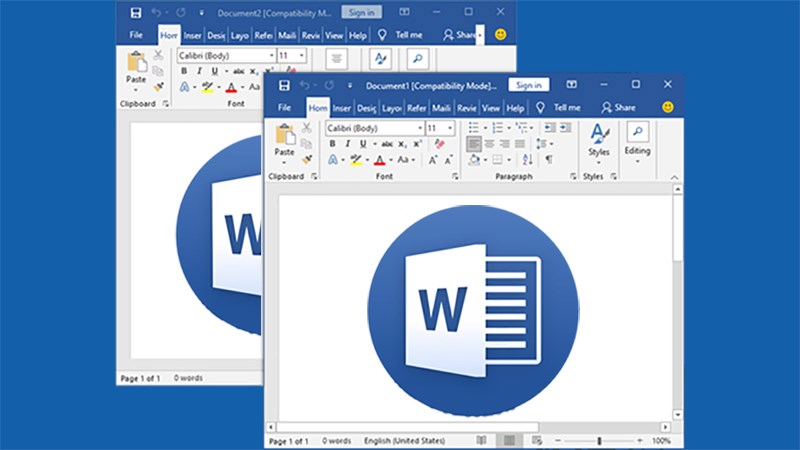
Task: Clear all formatting in Document1
Action: (x=439, y=144)
